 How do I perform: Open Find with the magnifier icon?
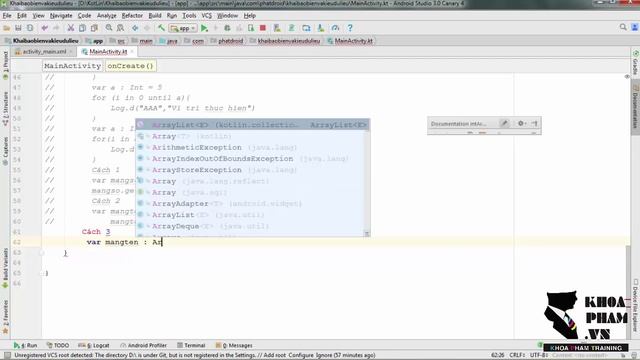click(x=109, y=28)
